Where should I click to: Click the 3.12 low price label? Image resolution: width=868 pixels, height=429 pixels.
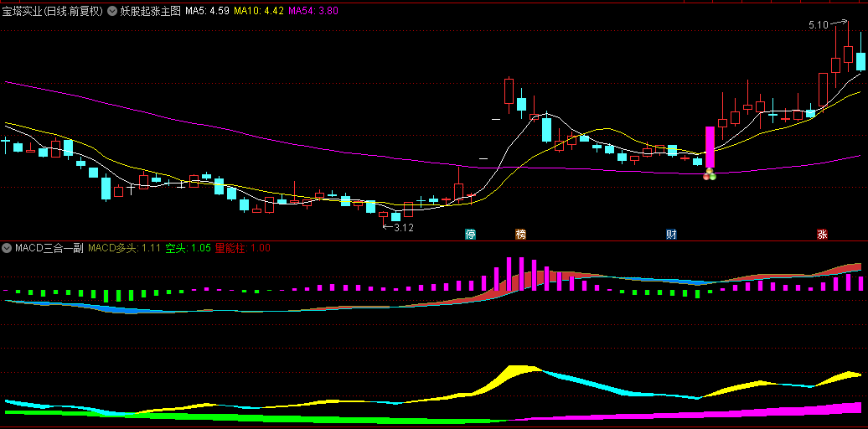404,227
